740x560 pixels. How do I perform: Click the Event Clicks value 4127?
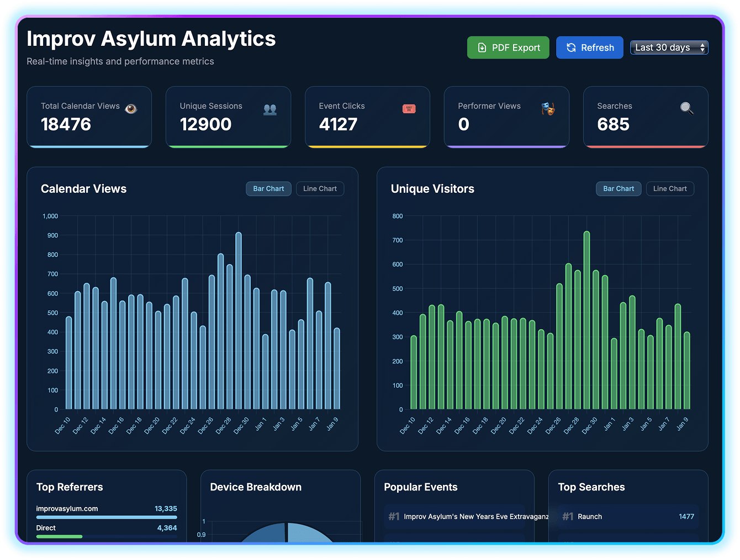point(338,124)
